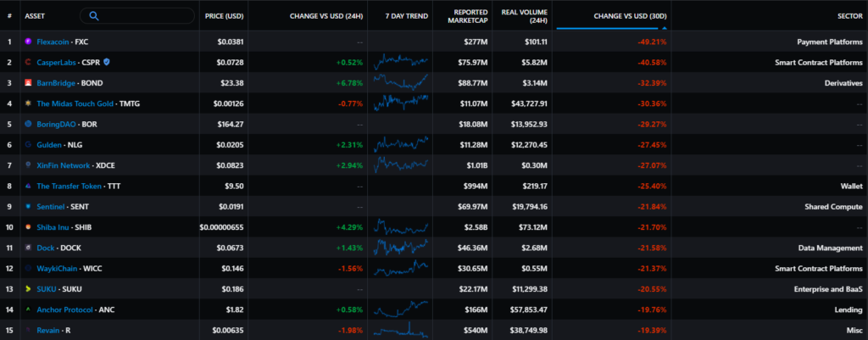Open Shiba Inu 7 day trend chart
The image size is (868, 340).
[403, 227]
